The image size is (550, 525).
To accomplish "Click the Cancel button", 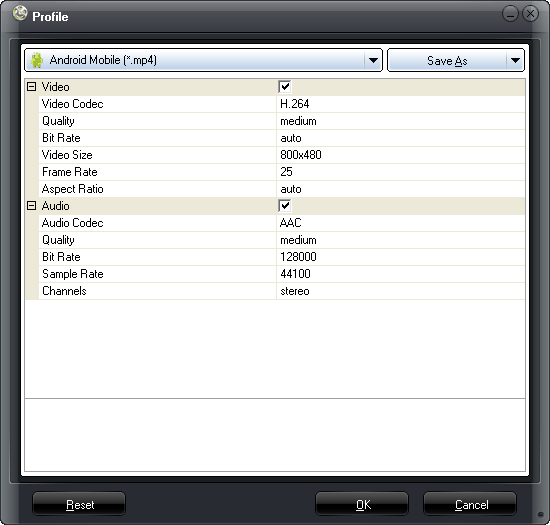I will click(x=470, y=504).
